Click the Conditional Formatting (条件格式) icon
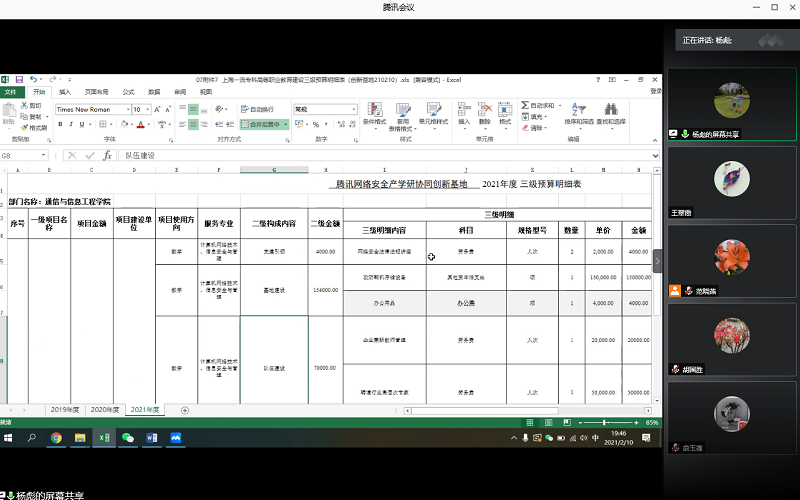Image resolution: width=800 pixels, height=500 pixels. (x=374, y=114)
